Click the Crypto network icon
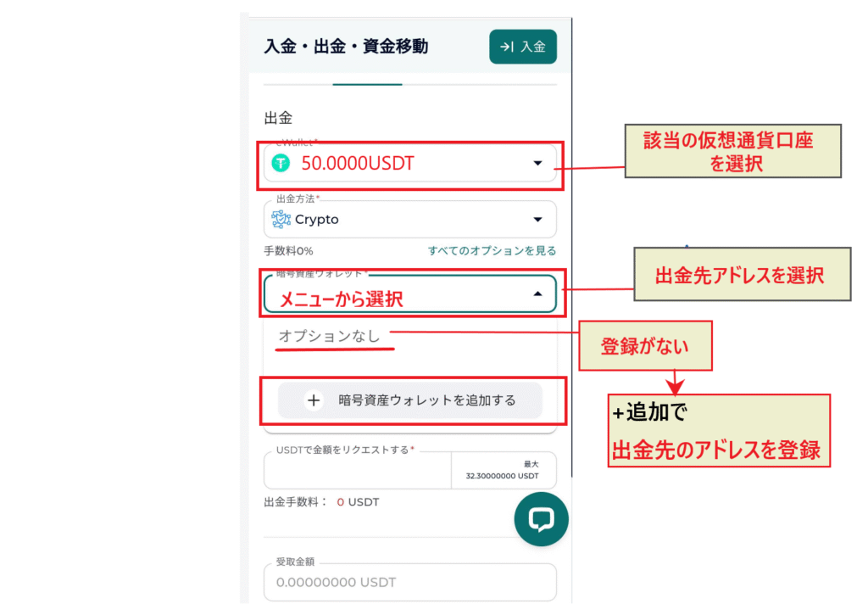The height and width of the screenshot is (615, 868). (x=281, y=219)
